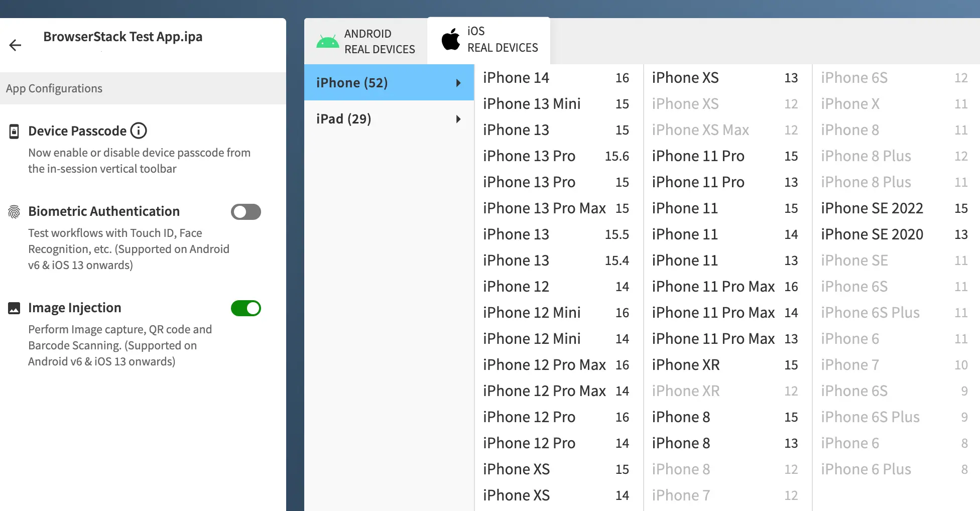The width and height of the screenshot is (980, 511).
Task: Click the Apple logo icon
Action: click(x=450, y=40)
